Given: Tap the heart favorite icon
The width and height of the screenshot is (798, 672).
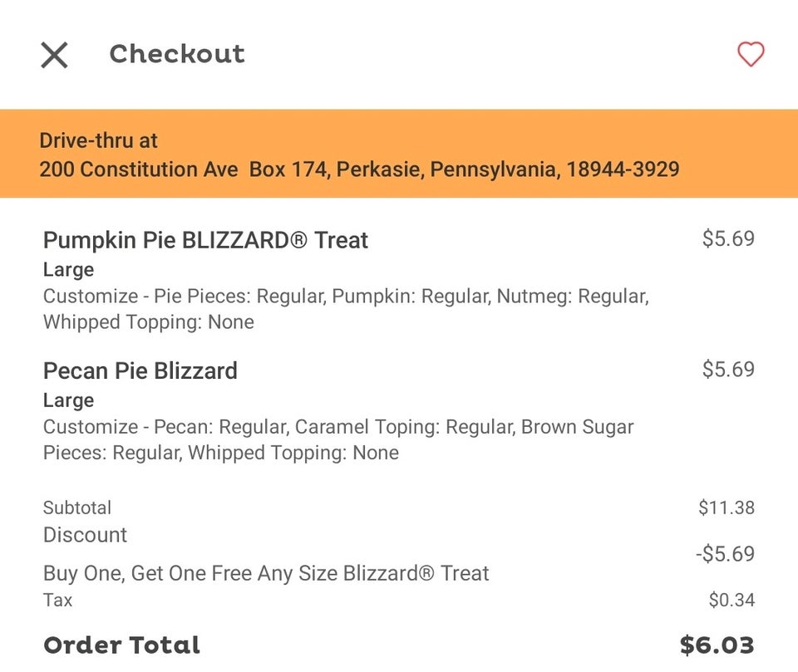Looking at the screenshot, I should (751, 55).
